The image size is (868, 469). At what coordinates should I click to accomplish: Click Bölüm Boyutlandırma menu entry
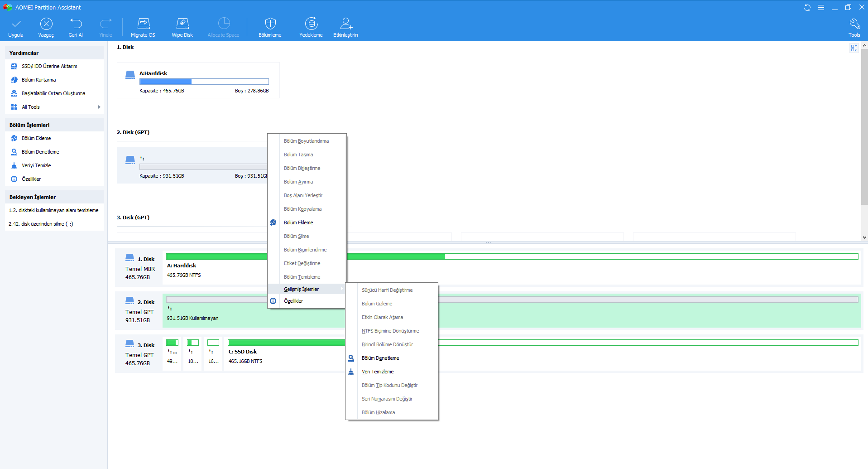(x=307, y=141)
